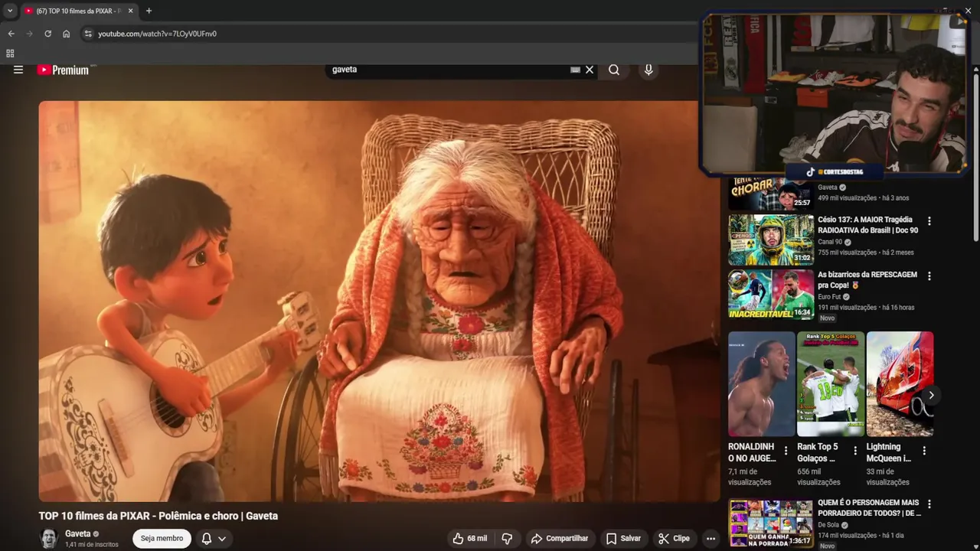
Task: Open the Rank Top 5 Golaços short
Action: pyautogui.click(x=831, y=384)
